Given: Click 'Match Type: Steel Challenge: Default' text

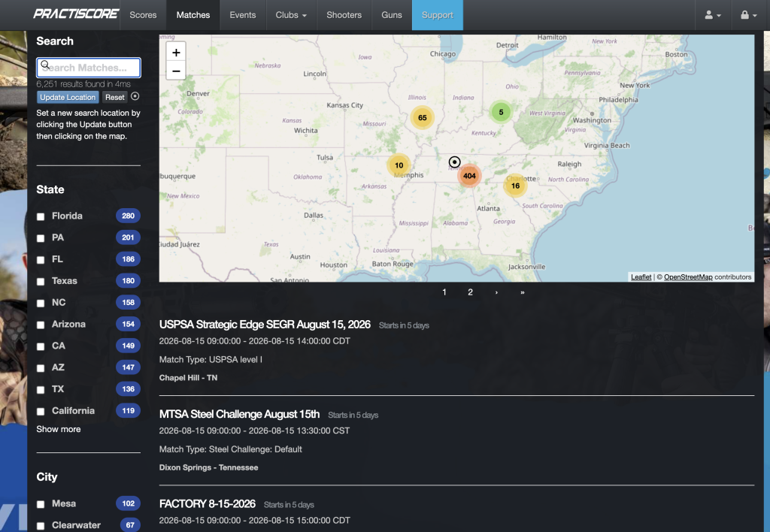Looking at the screenshot, I should point(230,449).
